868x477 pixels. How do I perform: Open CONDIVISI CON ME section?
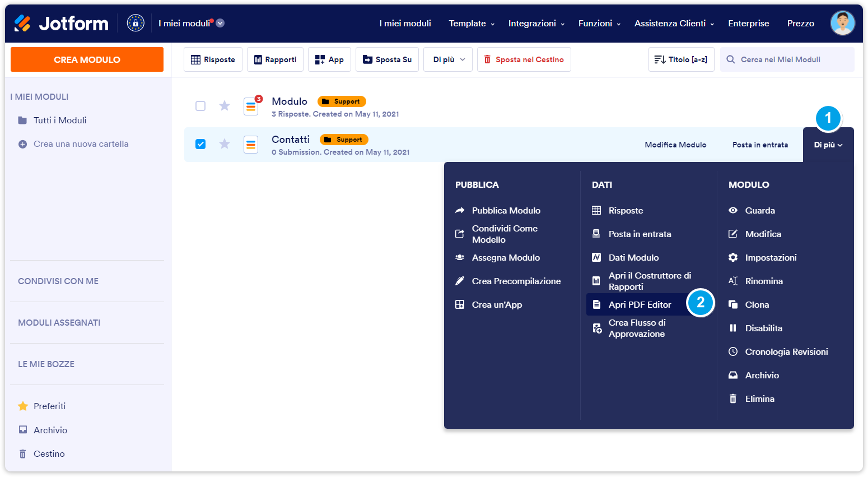pyautogui.click(x=58, y=281)
